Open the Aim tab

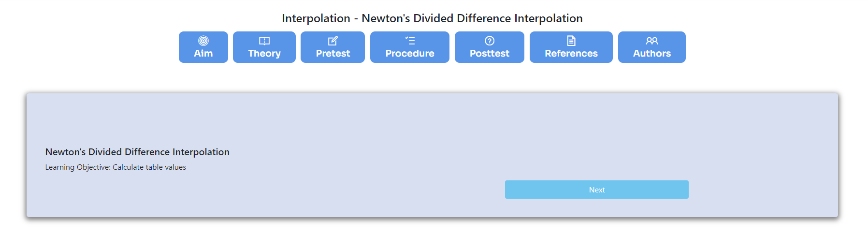point(203,53)
